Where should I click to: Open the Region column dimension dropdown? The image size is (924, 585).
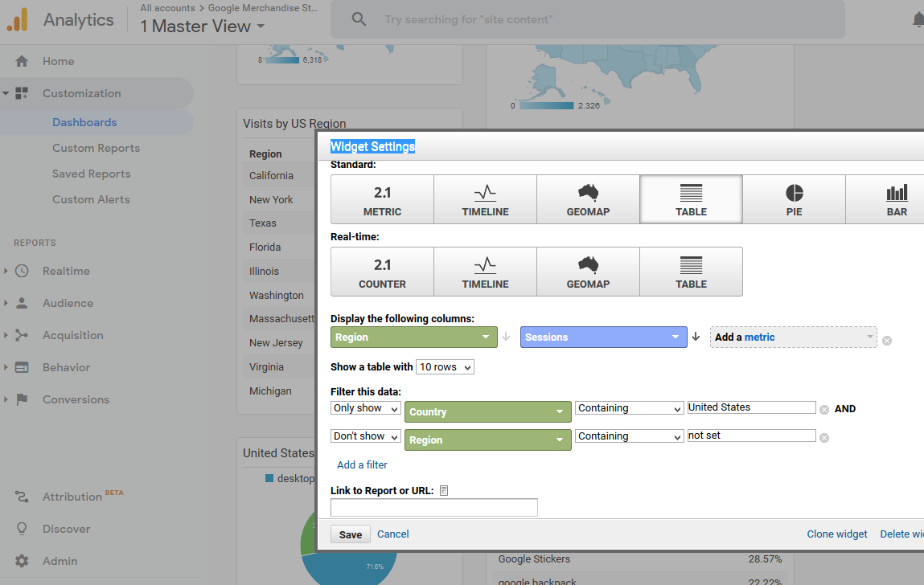413,337
